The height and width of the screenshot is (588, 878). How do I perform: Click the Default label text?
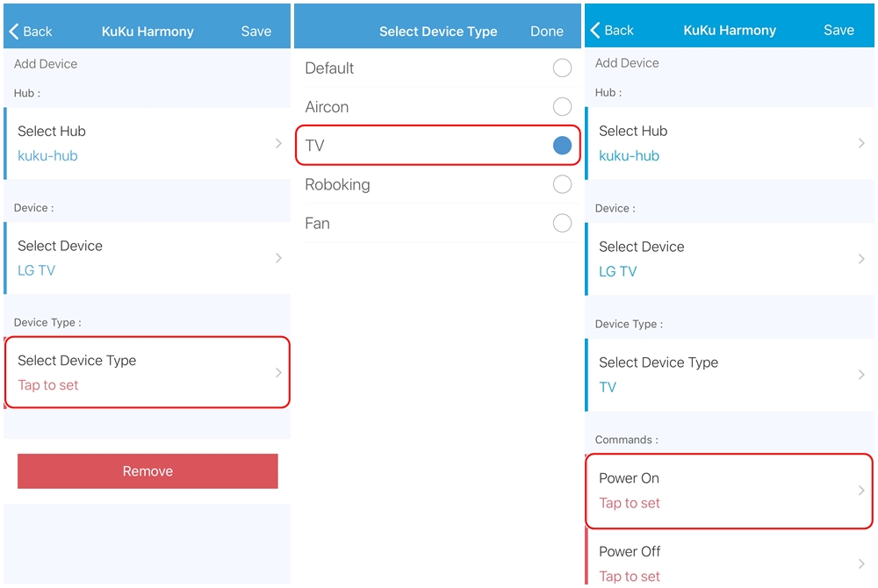pos(329,68)
